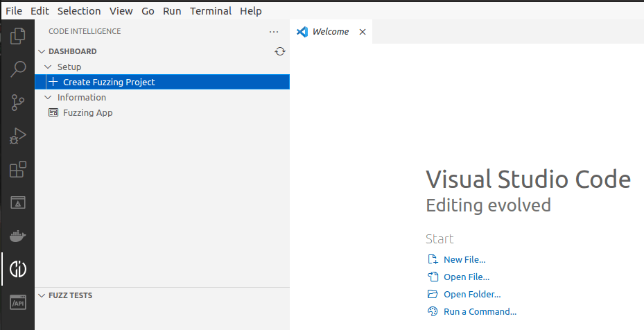The height and width of the screenshot is (330, 644).
Task: Click the Open File... link
Action: [x=467, y=277]
